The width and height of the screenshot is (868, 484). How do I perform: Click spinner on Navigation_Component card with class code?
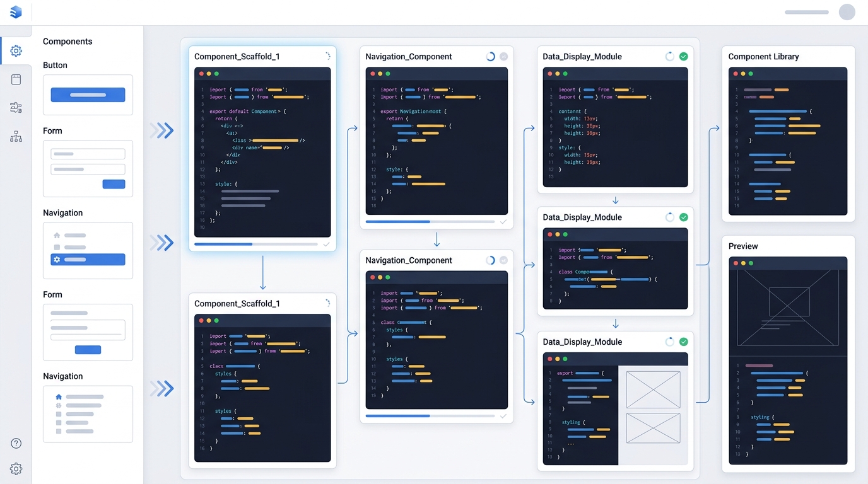(x=490, y=260)
